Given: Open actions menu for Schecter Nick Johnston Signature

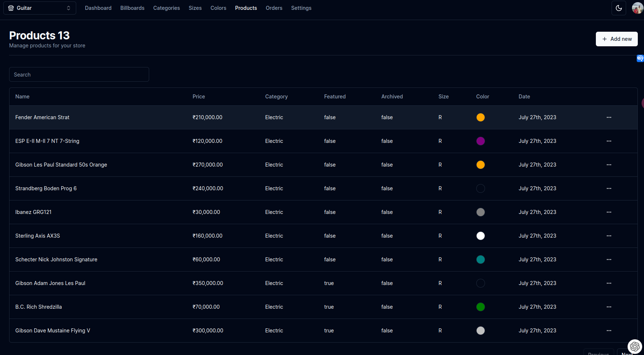Looking at the screenshot, I should tap(609, 260).
